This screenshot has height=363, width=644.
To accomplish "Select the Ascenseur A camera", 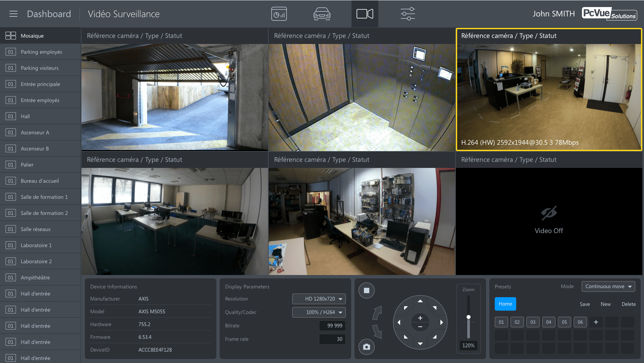I will click(x=35, y=132).
